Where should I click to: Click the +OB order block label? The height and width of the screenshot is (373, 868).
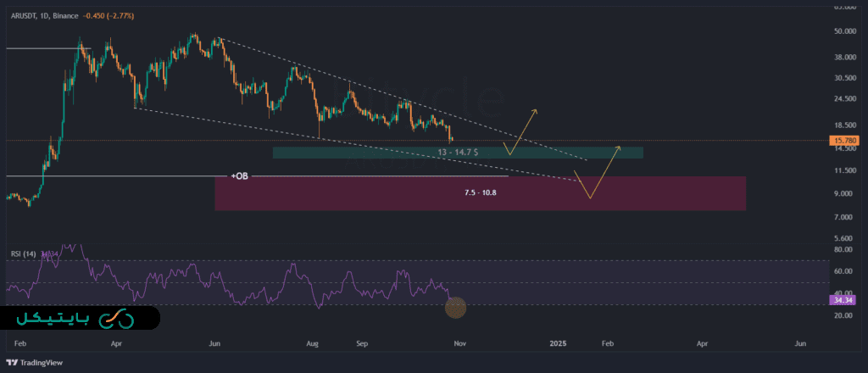click(x=239, y=175)
